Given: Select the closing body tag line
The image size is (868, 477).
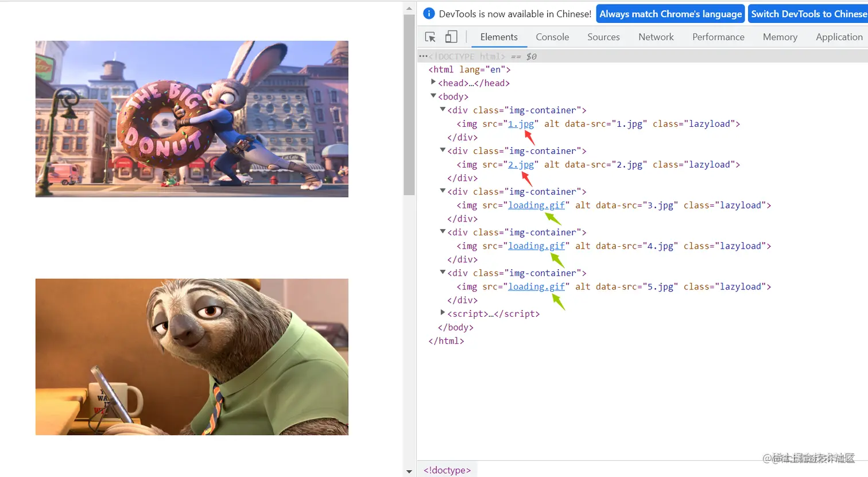Looking at the screenshot, I should pos(456,327).
